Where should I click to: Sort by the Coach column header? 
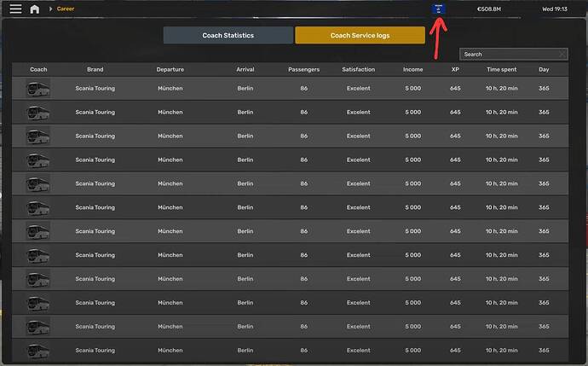pos(38,69)
